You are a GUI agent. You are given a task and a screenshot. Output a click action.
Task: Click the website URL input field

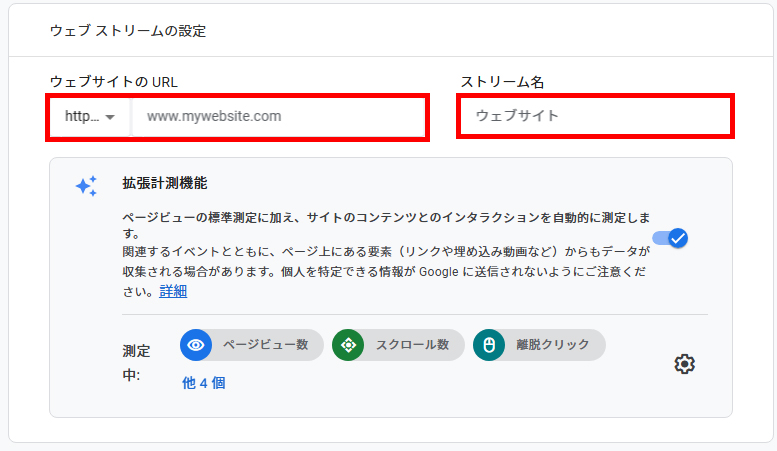[279, 116]
